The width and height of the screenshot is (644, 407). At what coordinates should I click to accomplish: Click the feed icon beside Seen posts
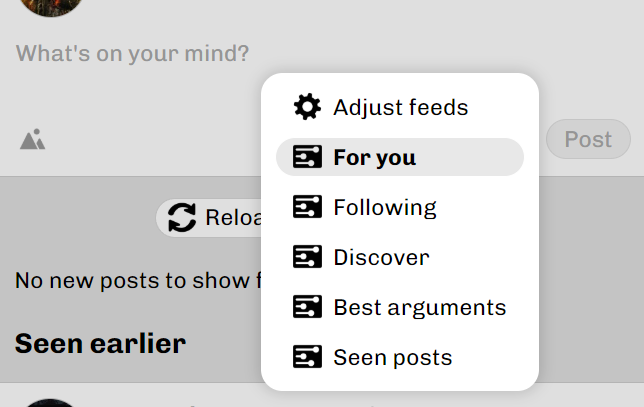coord(307,357)
